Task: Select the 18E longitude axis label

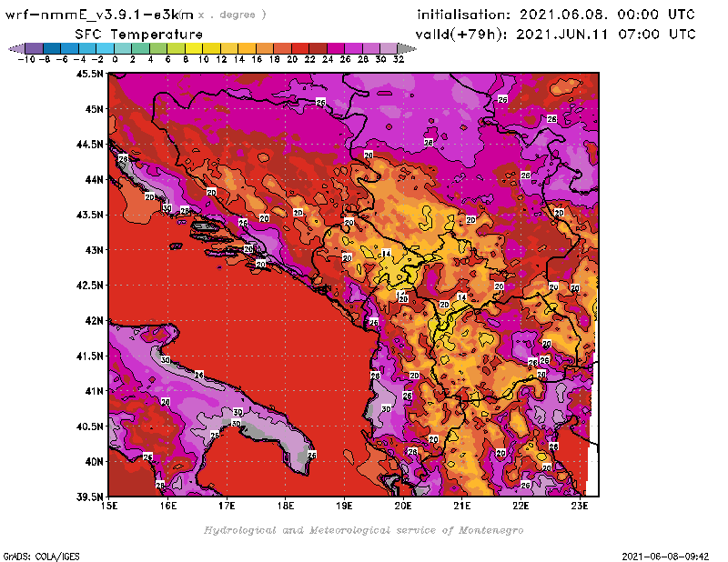Action: (286, 506)
